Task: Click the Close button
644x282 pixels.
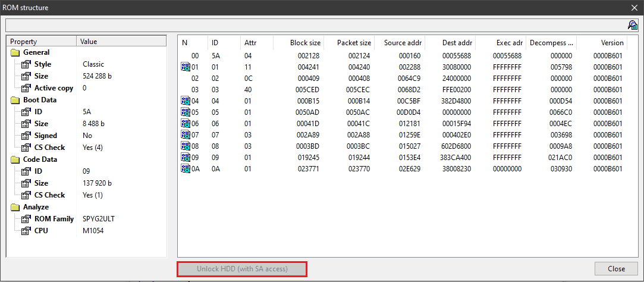Action: tap(616, 269)
